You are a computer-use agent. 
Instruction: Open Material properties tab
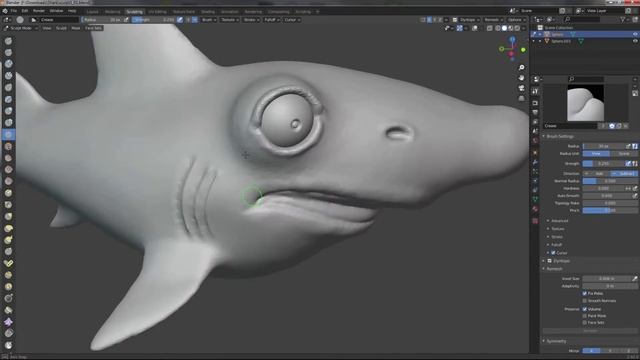pyautogui.click(x=536, y=209)
